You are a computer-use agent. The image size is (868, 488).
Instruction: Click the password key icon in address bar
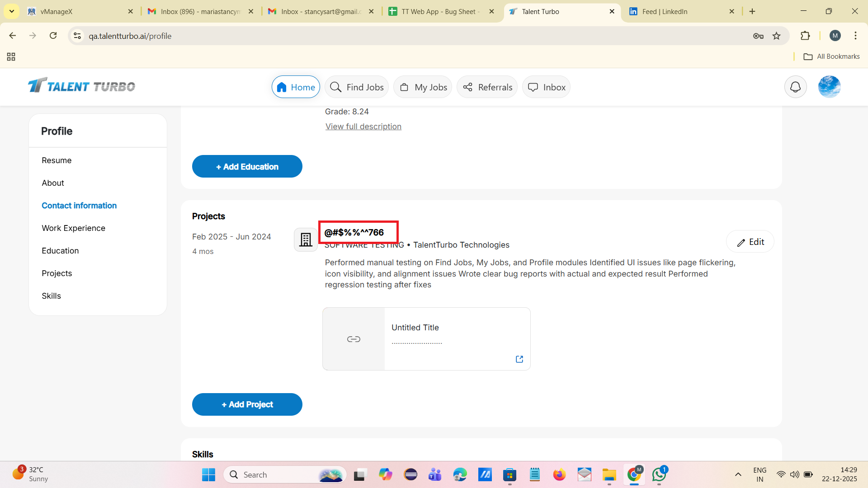[x=758, y=36]
